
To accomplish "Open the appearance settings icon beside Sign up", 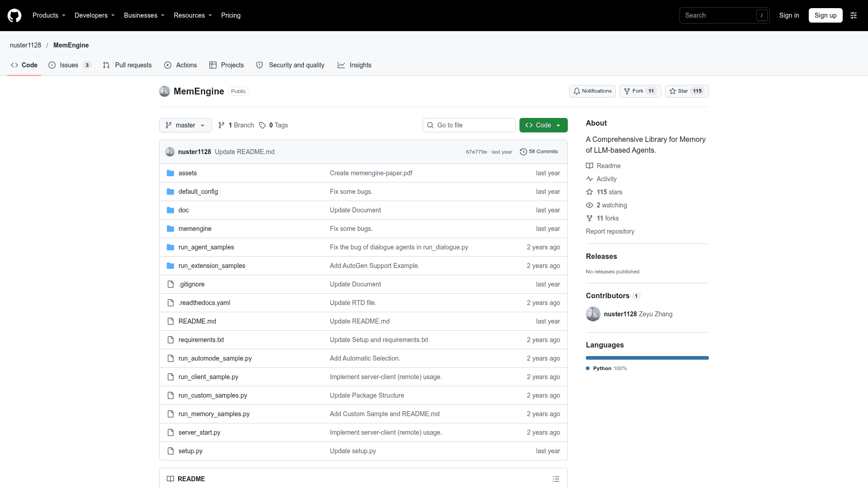I will coord(854,15).
